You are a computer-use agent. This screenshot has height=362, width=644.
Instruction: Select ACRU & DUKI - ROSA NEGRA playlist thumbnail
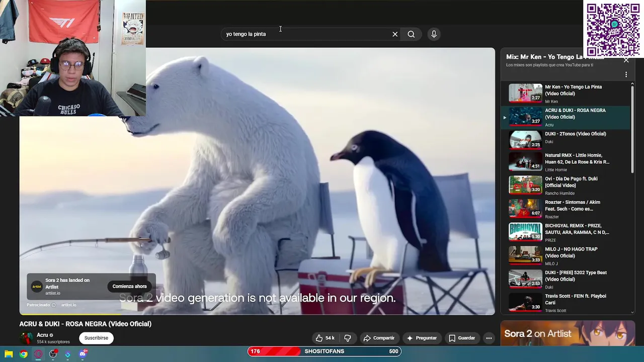(x=525, y=117)
